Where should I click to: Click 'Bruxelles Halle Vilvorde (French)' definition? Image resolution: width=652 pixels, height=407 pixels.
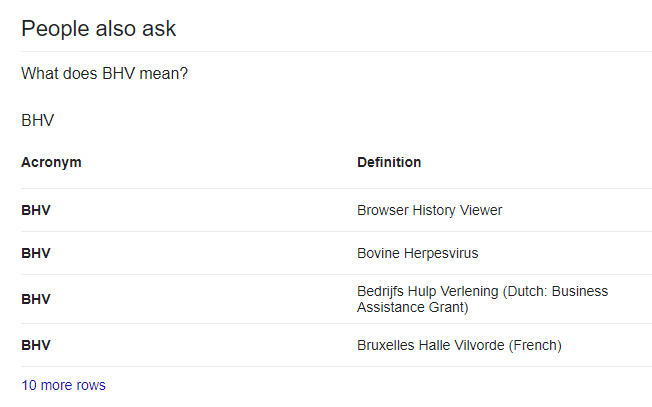click(x=459, y=345)
